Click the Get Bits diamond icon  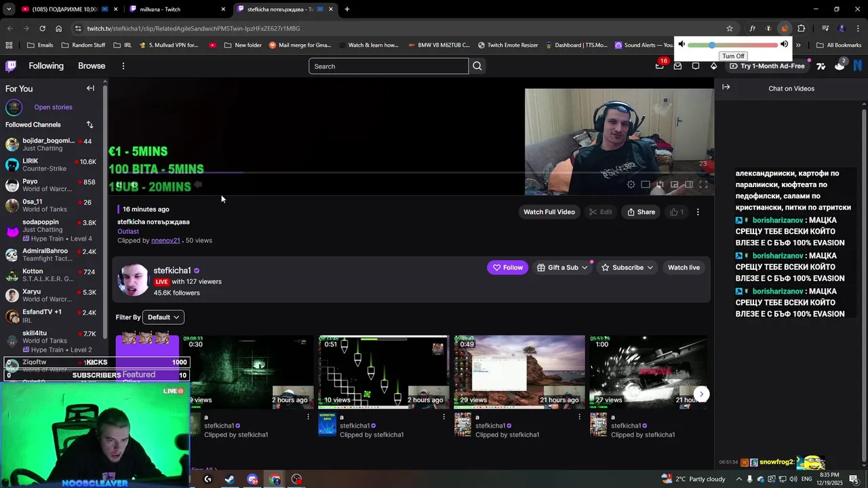coord(713,66)
